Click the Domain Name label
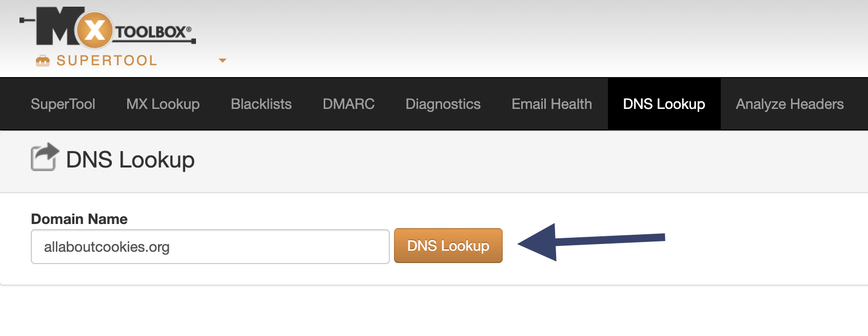 tap(79, 219)
